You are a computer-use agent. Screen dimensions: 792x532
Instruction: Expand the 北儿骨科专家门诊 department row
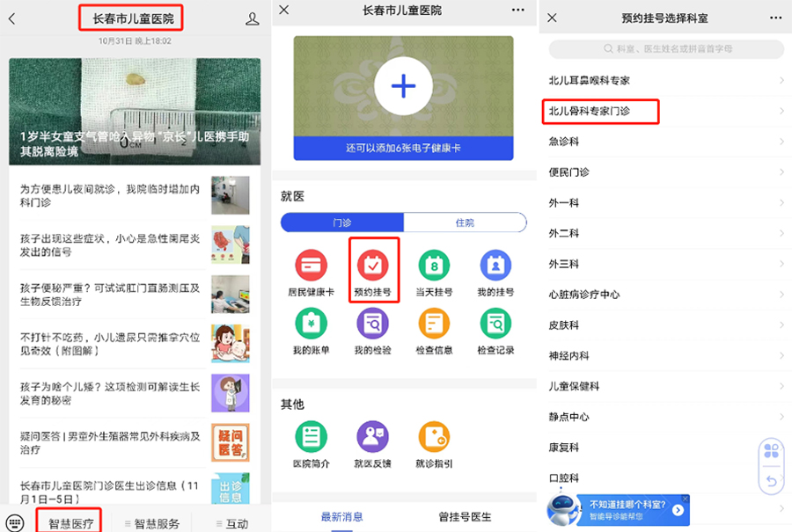[x=664, y=111]
